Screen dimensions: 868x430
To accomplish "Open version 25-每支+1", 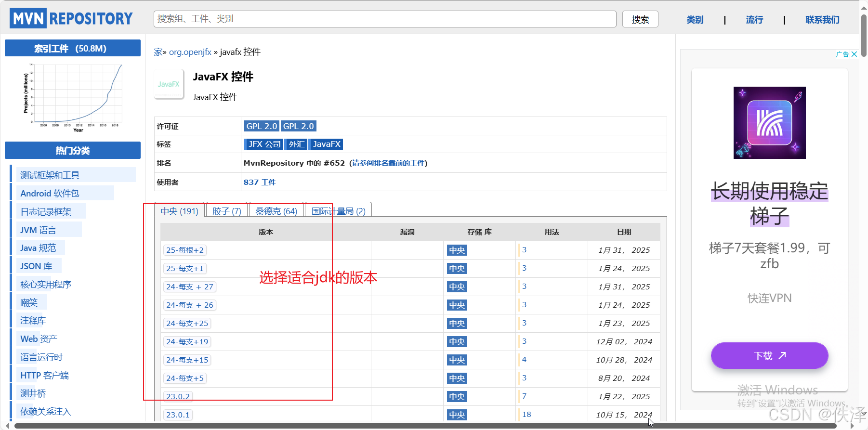I will [185, 268].
